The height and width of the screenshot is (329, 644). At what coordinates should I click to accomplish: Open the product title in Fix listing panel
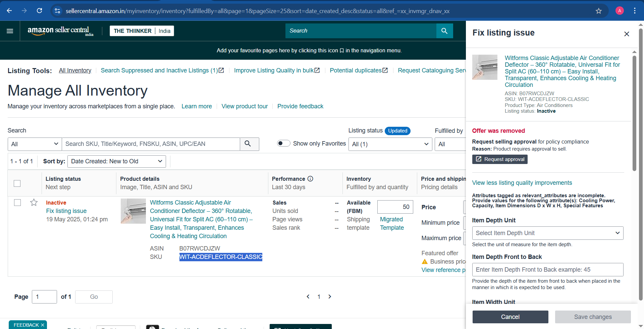[x=562, y=71]
